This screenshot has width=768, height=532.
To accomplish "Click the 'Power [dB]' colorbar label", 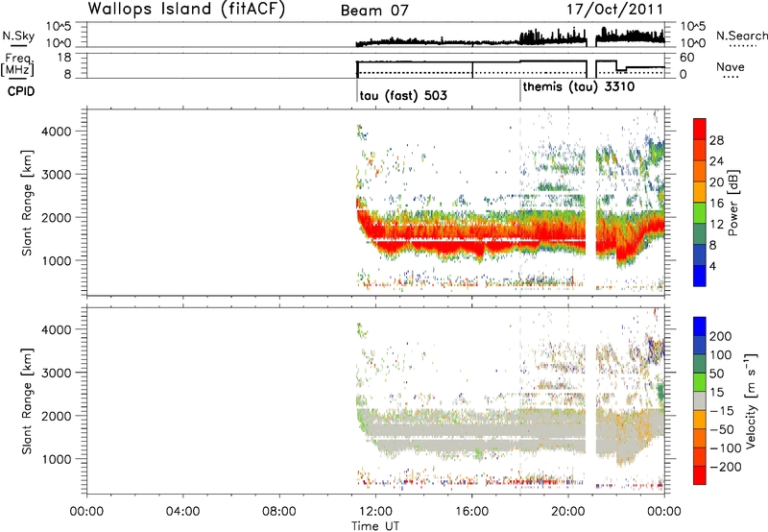I will 732,203.
